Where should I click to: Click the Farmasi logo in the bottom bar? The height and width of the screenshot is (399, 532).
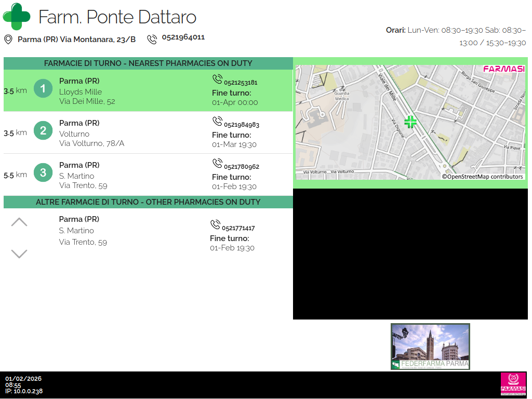click(513, 384)
